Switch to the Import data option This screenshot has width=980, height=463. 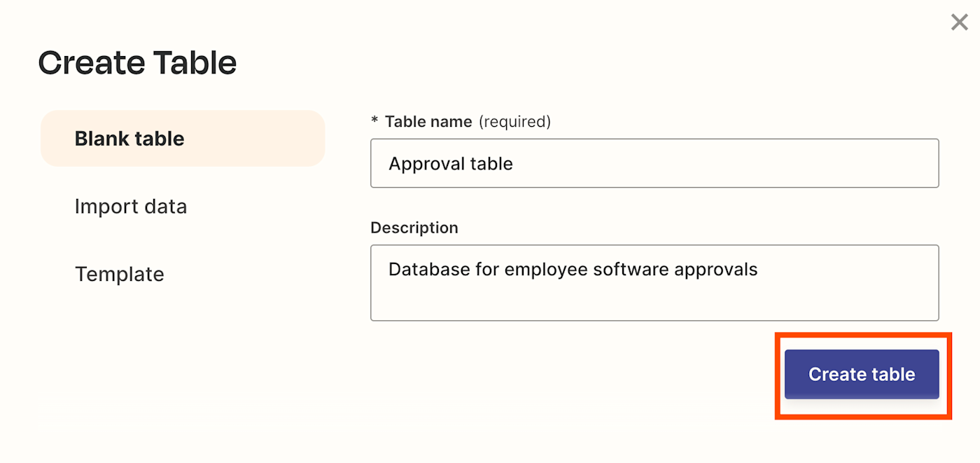131,207
